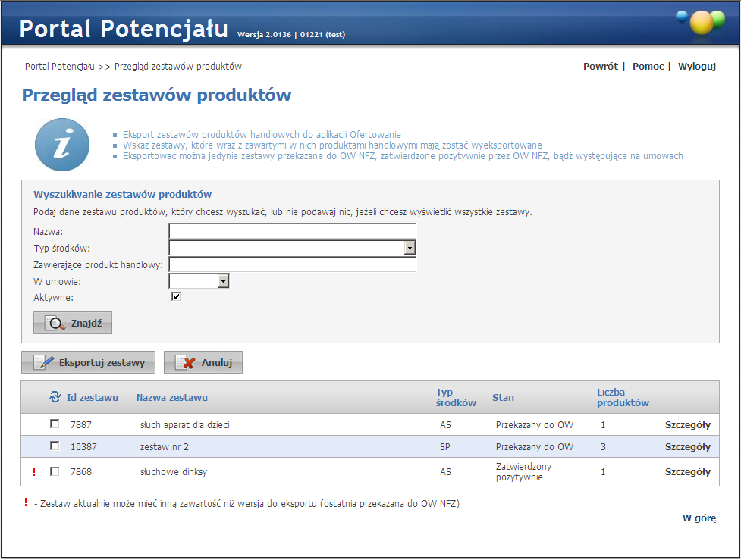The width and height of the screenshot is (741, 560).
Task: Open Szczegóły for słuchowe dinksy
Action: (x=688, y=472)
